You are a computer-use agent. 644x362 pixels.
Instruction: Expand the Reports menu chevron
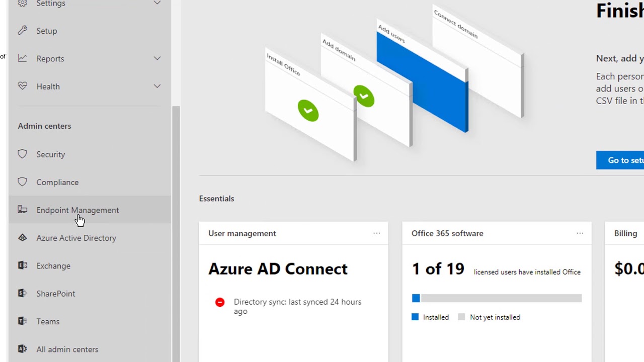pos(157,58)
